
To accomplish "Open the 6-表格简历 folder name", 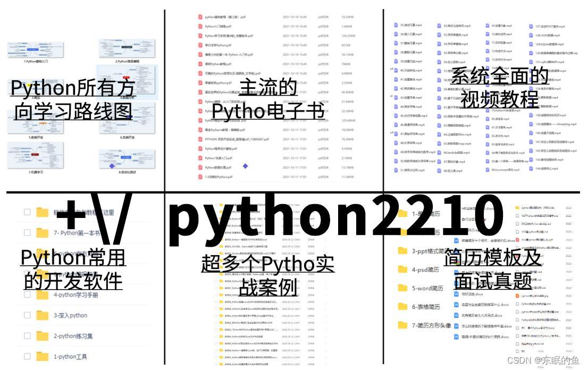I will (x=426, y=307).
